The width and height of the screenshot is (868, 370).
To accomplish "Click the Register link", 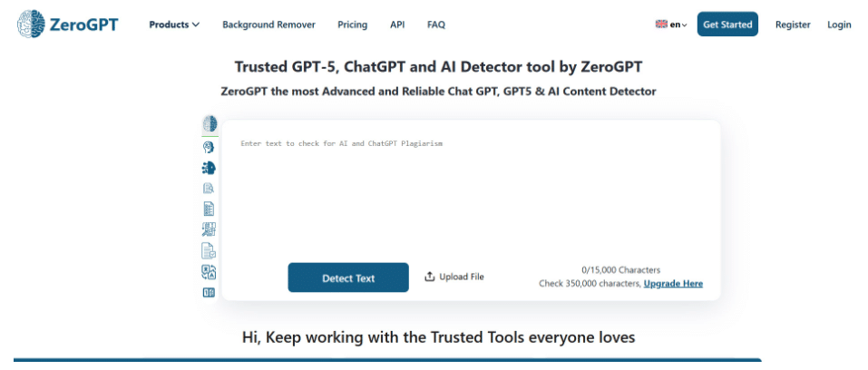I will coord(793,24).
